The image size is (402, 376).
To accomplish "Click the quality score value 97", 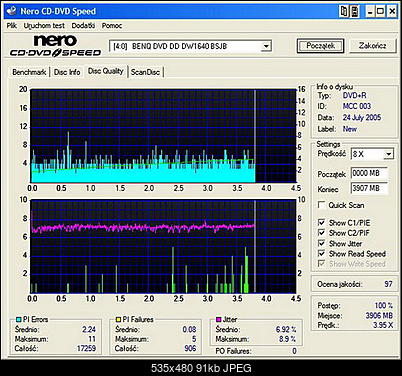I will [x=388, y=284].
